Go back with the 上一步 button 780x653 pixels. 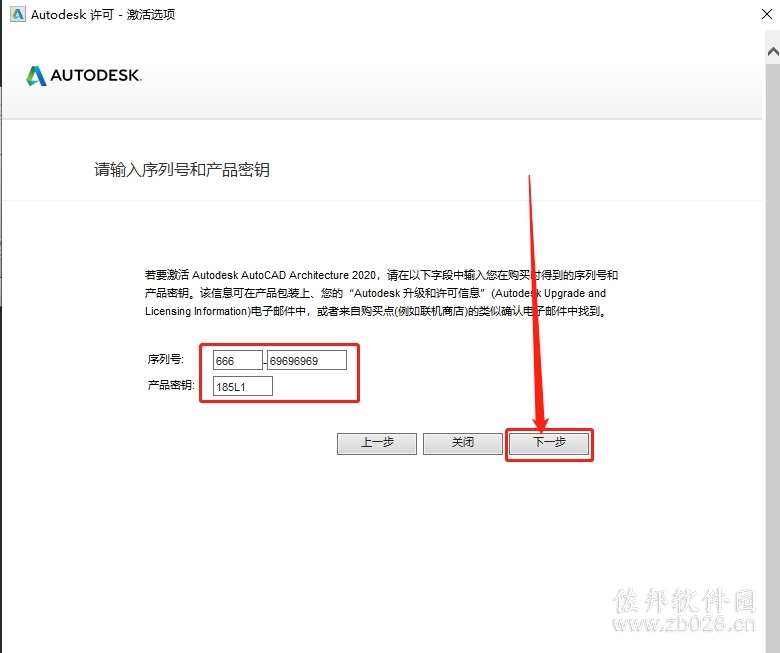tap(377, 443)
